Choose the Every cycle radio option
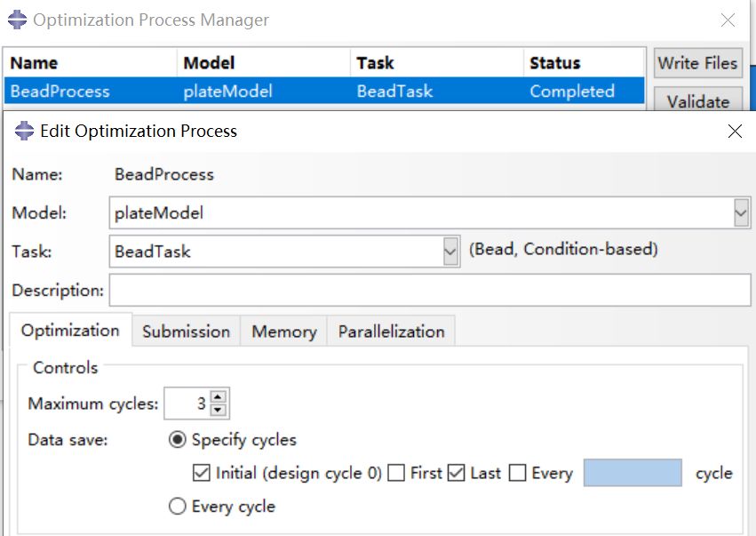 (178, 507)
